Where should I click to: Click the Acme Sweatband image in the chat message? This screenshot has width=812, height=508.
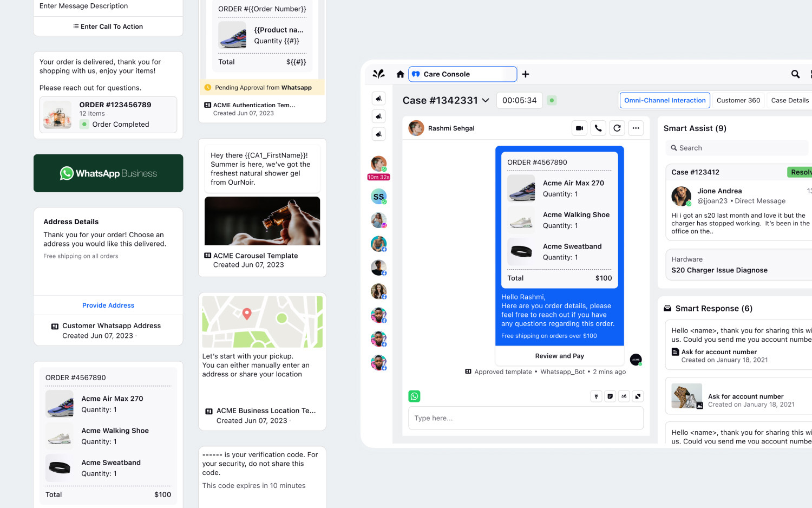[x=521, y=252]
